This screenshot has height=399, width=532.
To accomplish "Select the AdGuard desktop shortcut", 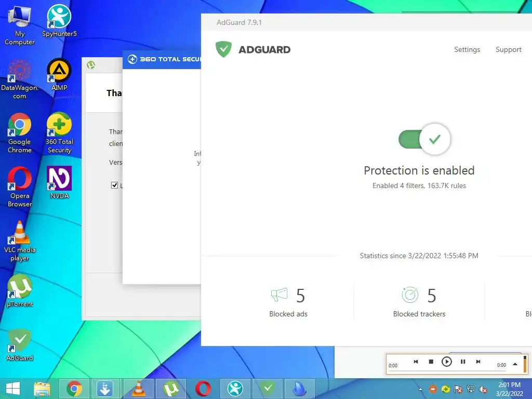I will click(x=20, y=345).
